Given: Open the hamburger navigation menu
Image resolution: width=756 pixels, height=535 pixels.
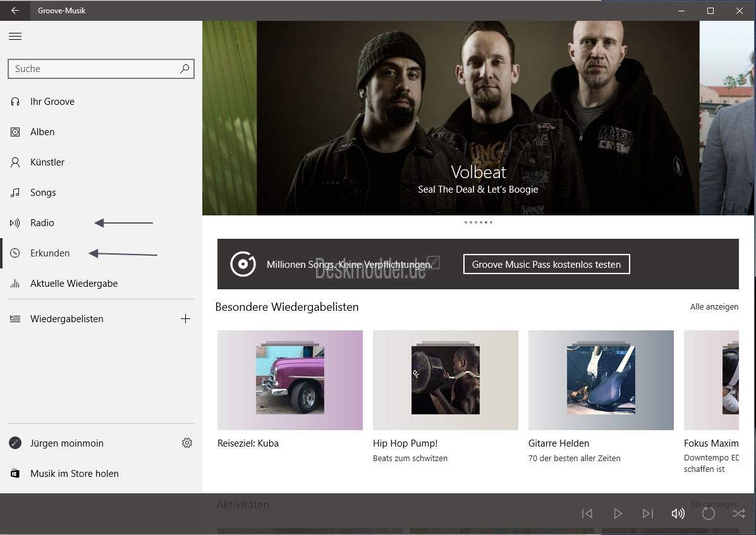Looking at the screenshot, I should (x=15, y=36).
